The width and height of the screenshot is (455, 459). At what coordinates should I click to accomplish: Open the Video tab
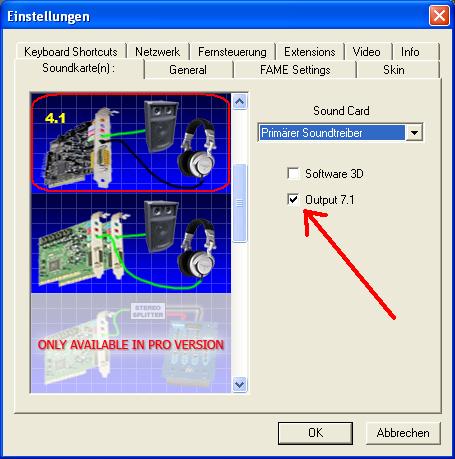367,52
